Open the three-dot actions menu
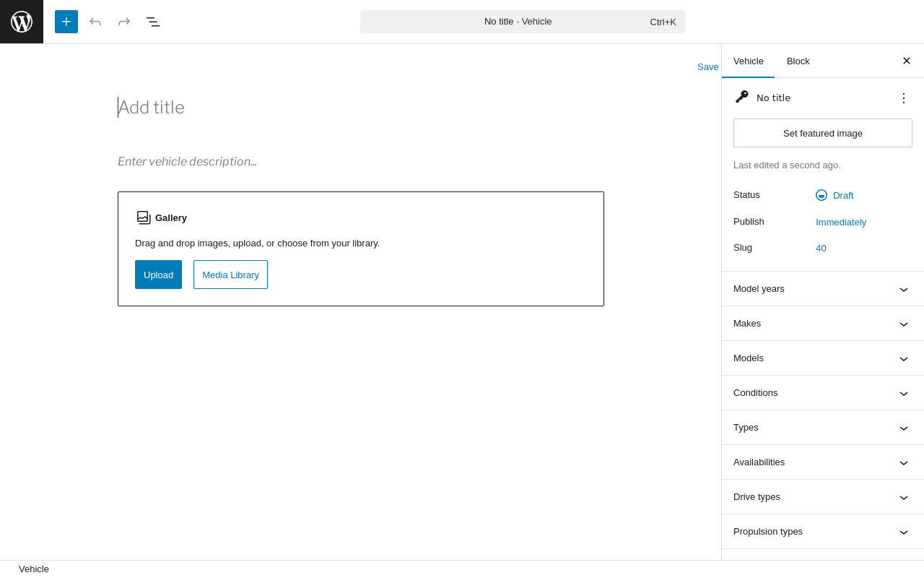 904,98
